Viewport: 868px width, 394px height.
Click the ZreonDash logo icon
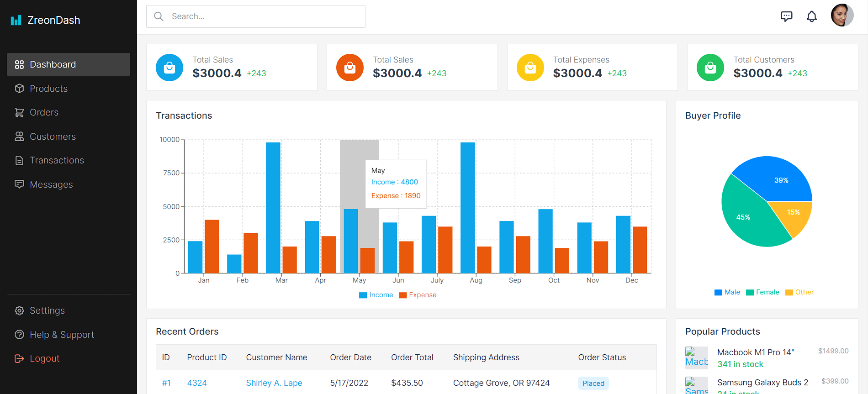[x=16, y=20]
